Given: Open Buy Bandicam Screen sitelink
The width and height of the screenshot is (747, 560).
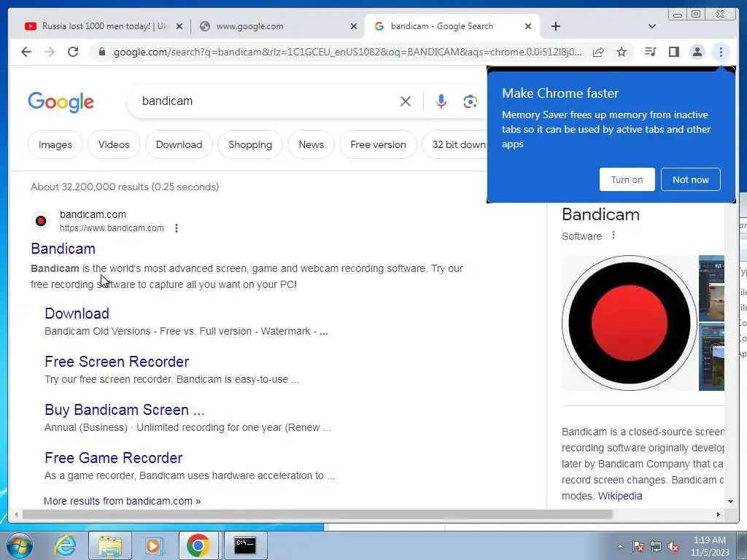Looking at the screenshot, I should (124, 410).
